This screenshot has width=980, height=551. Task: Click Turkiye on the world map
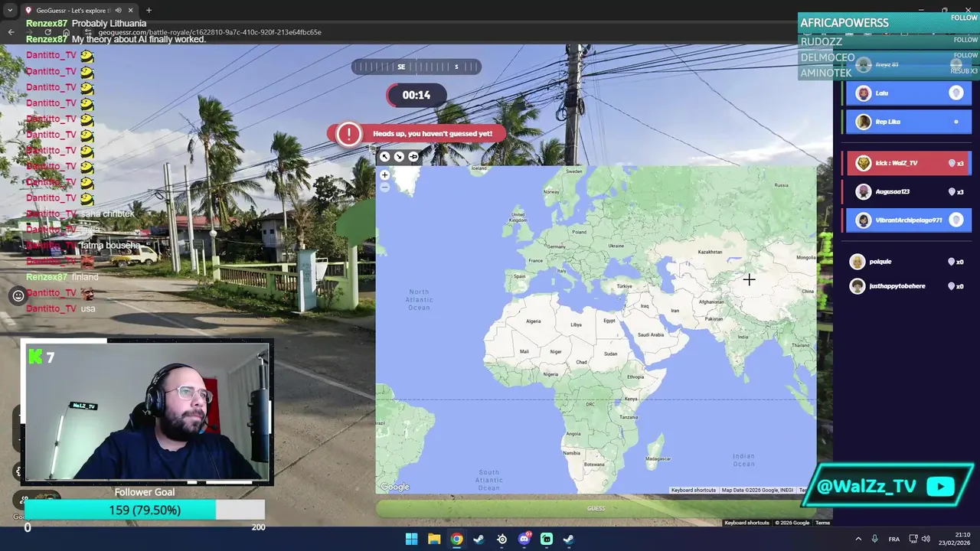tap(624, 286)
